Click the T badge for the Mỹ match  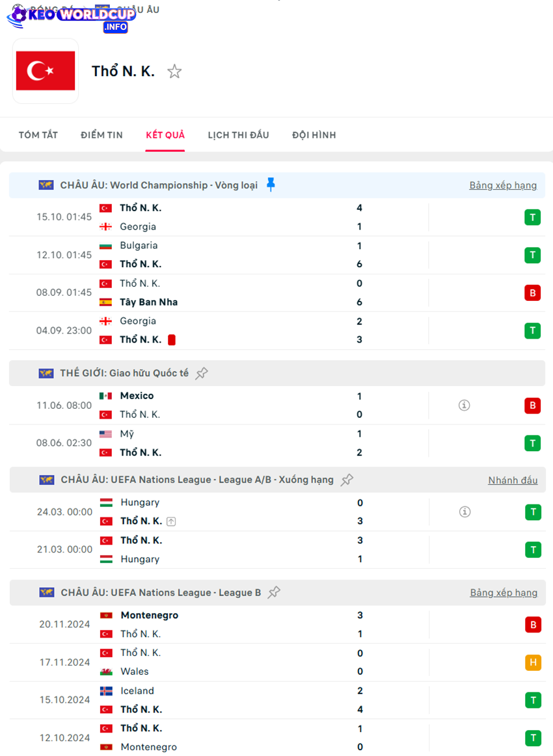(x=532, y=443)
